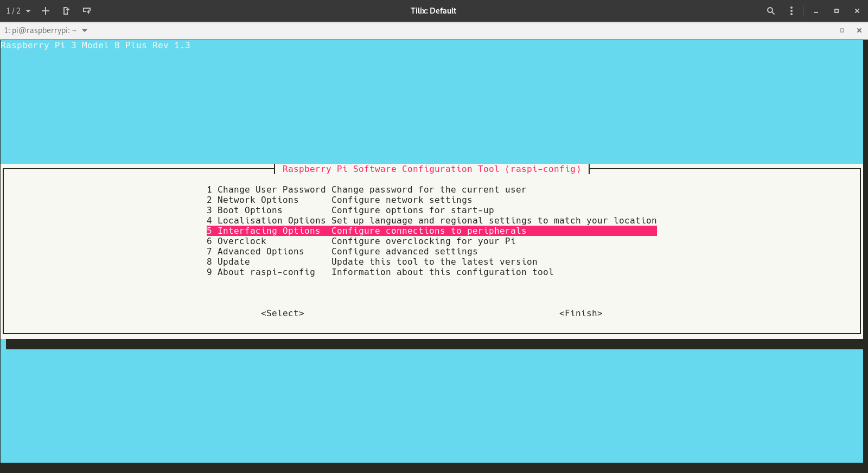
Task: Add a new Tilix session
Action: point(46,11)
